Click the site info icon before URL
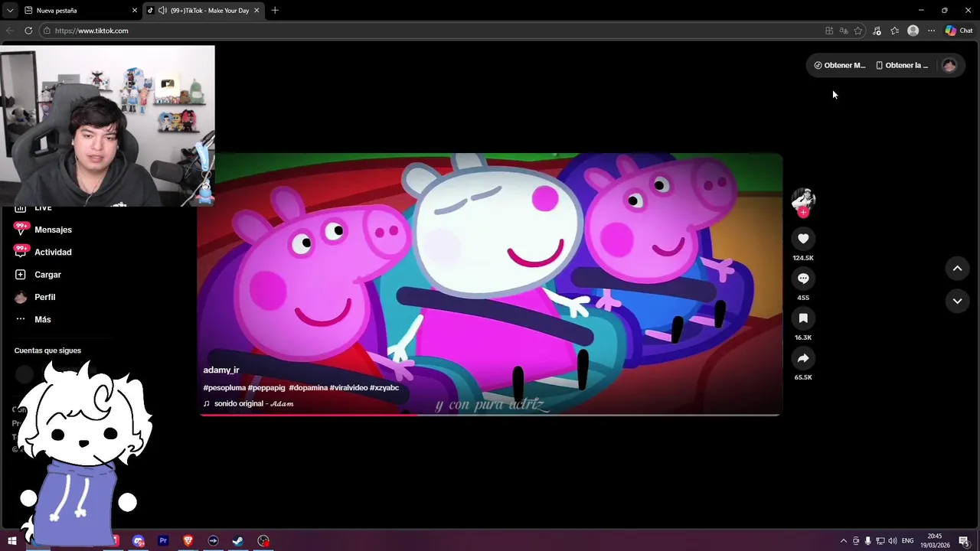This screenshot has width=980, height=551. [47, 31]
